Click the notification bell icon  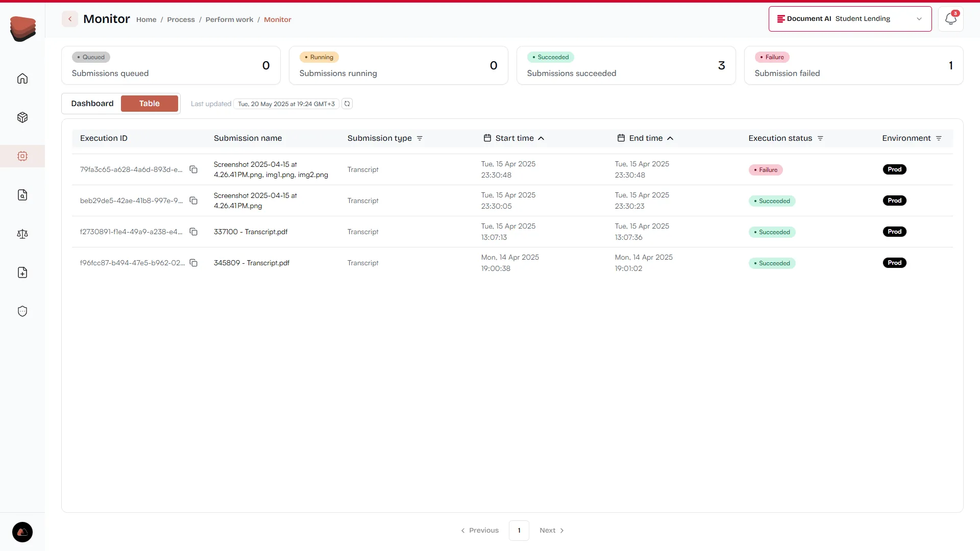pos(950,19)
